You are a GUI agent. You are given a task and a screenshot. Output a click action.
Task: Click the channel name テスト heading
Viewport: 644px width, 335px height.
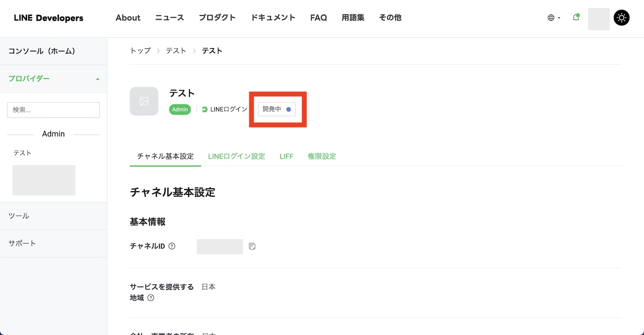click(182, 93)
